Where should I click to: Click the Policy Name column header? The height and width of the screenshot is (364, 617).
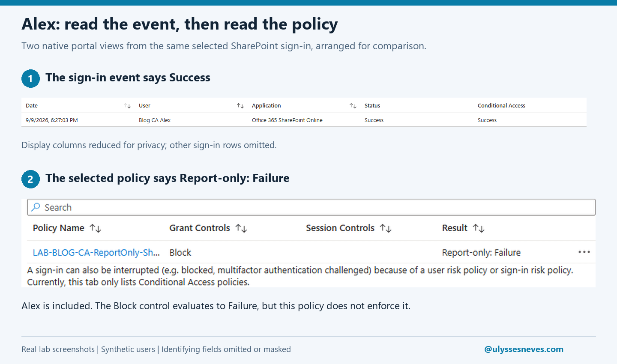click(x=58, y=228)
